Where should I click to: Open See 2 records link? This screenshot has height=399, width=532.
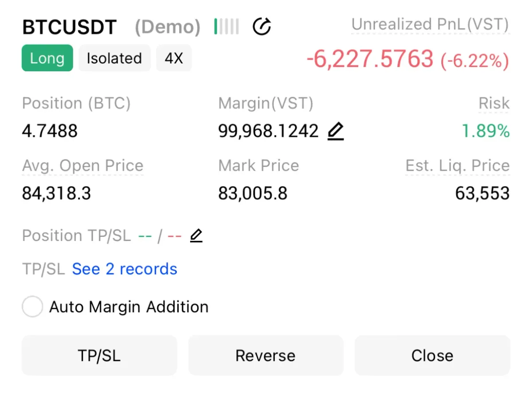(x=125, y=269)
